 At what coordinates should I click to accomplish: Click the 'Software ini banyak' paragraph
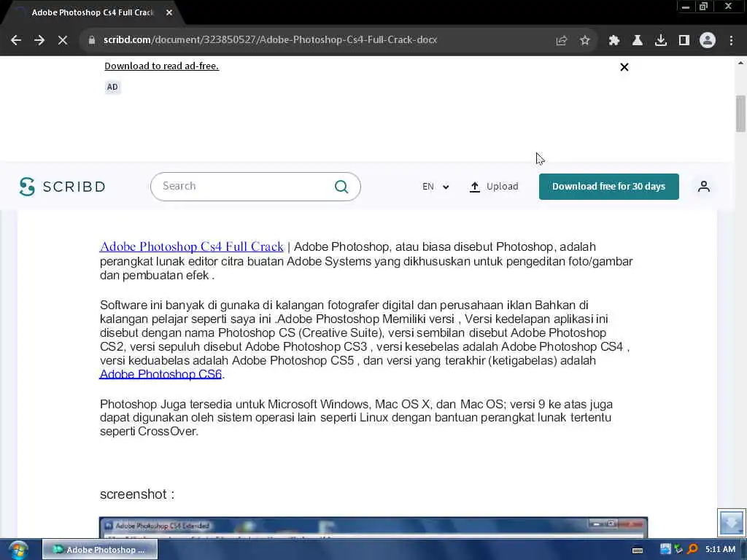click(365, 340)
